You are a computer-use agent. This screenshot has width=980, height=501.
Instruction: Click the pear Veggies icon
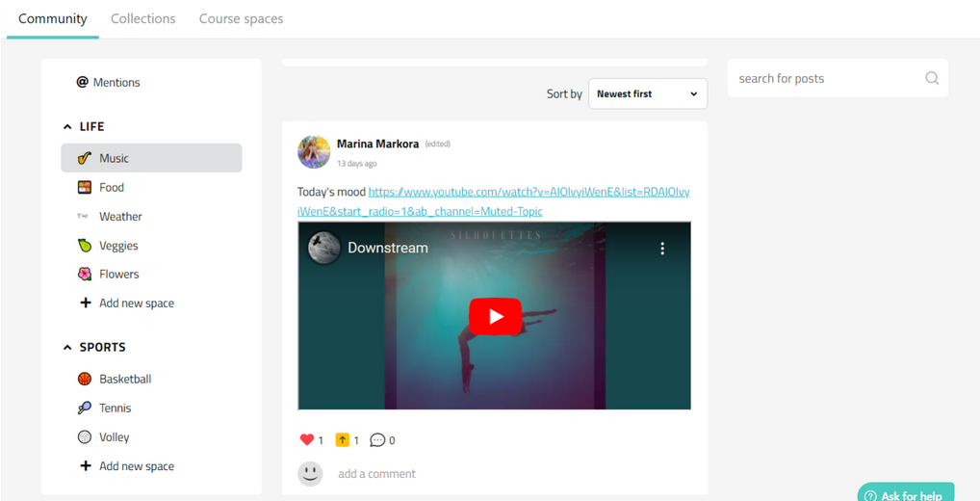(85, 245)
